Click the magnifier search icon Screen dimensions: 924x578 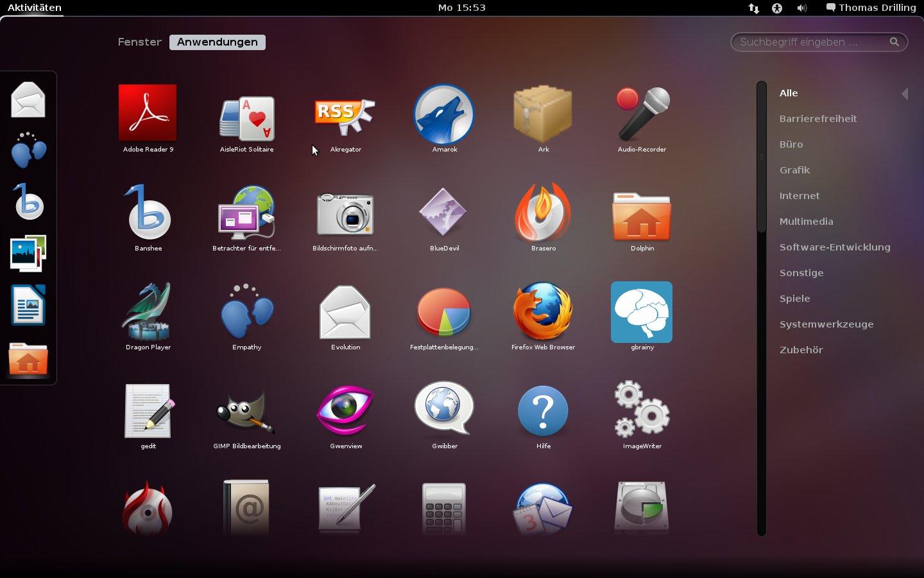click(x=894, y=42)
